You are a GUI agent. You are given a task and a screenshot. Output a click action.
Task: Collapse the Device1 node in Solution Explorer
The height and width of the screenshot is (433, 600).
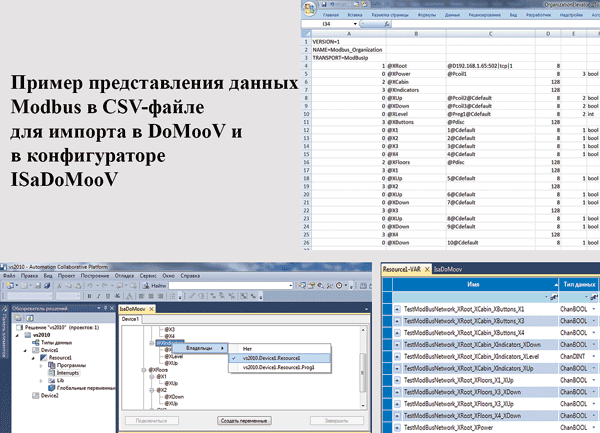[25, 350]
